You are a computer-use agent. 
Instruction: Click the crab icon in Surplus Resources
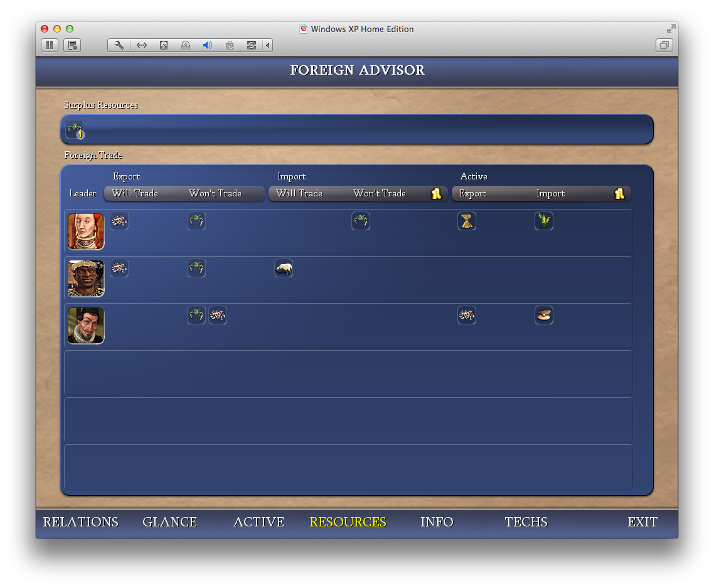click(x=75, y=129)
